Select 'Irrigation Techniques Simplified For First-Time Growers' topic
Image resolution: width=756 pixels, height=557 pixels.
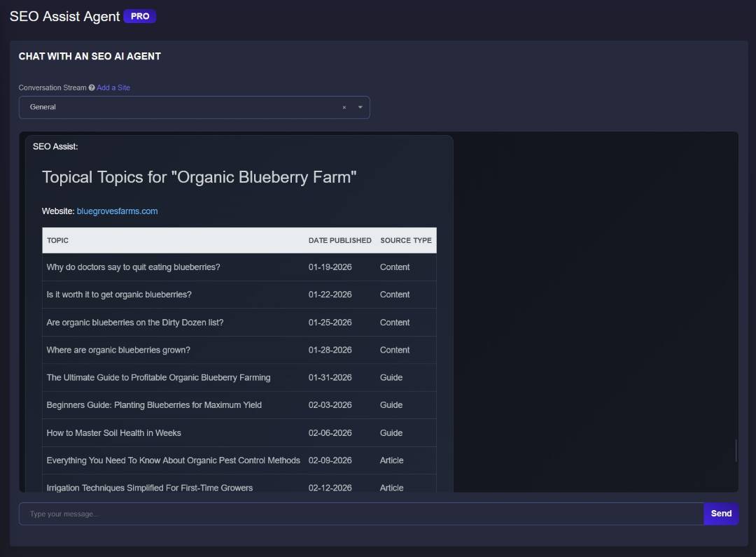click(x=150, y=488)
